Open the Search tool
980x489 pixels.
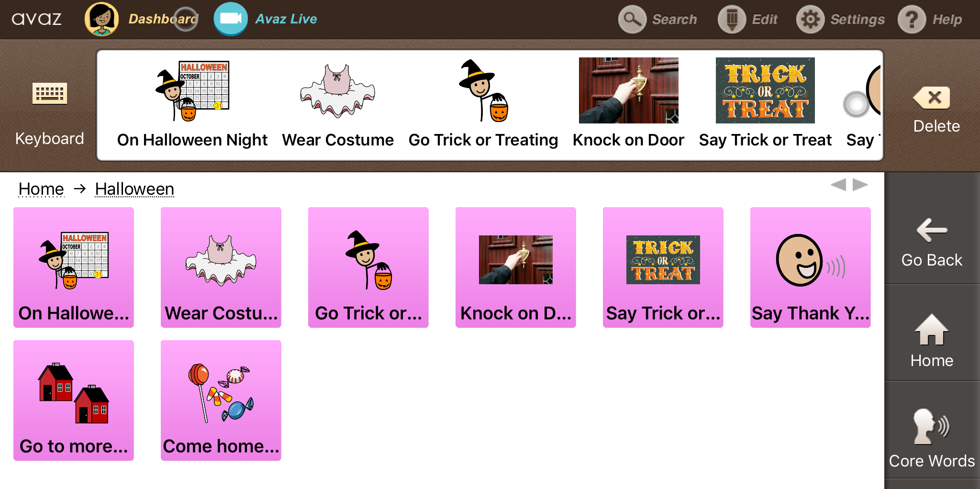[657, 20]
